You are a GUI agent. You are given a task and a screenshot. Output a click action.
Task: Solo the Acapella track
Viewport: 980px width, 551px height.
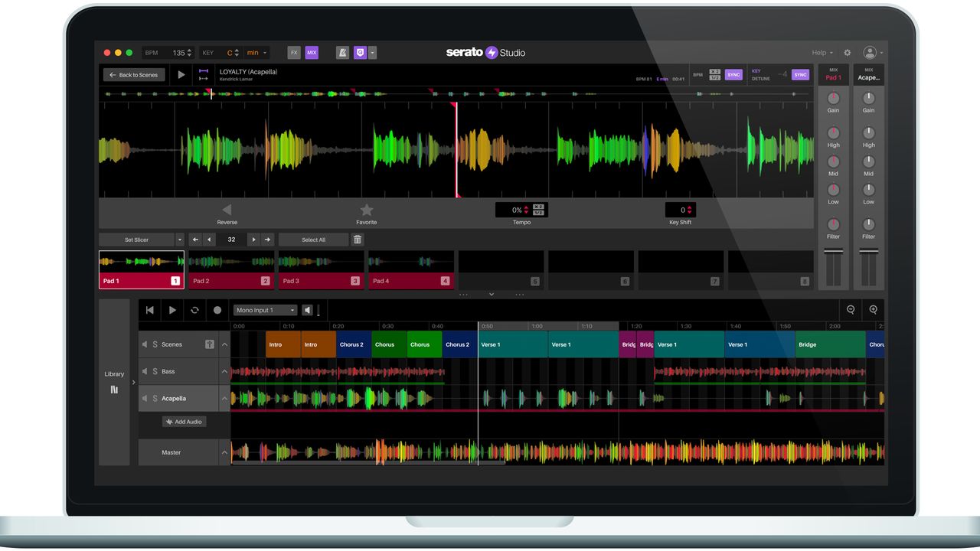(x=155, y=398)
